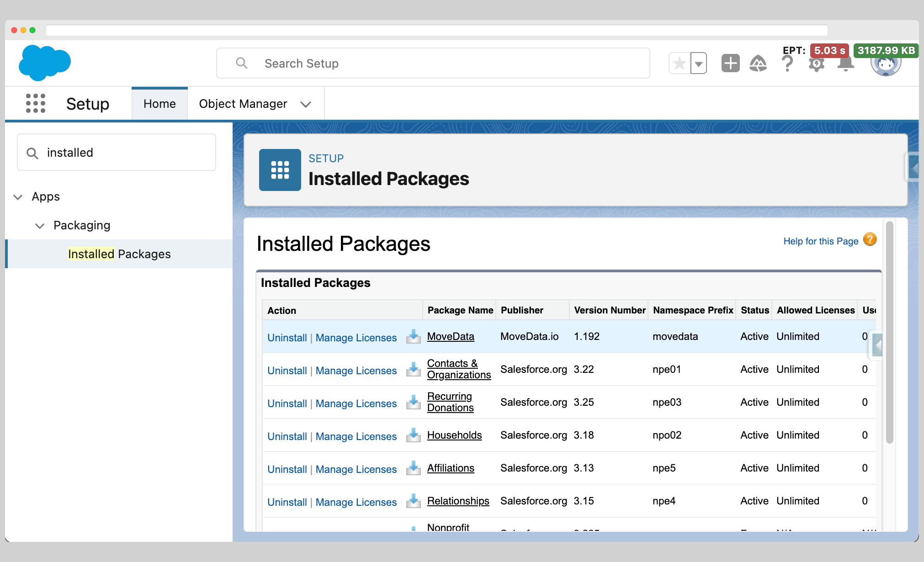The image size is (924, 562).
Task: Click the MoveData package download icon
Action: [x=413, y=337]
